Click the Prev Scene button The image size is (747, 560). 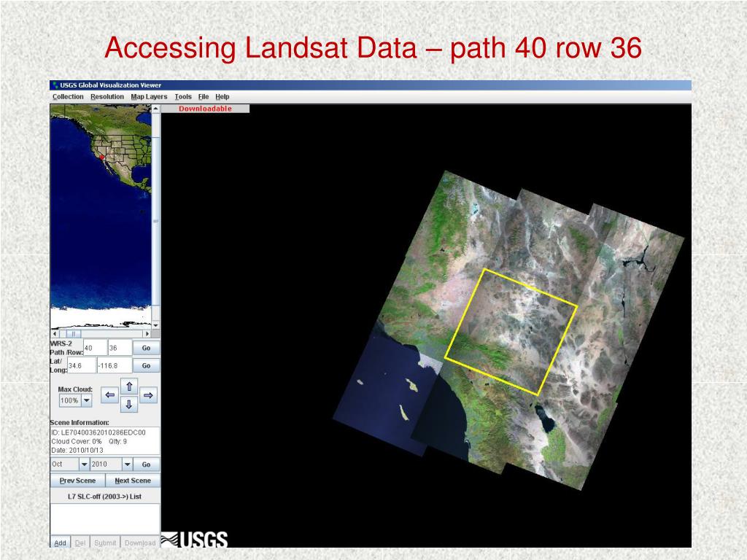click(x=77, y=481)
